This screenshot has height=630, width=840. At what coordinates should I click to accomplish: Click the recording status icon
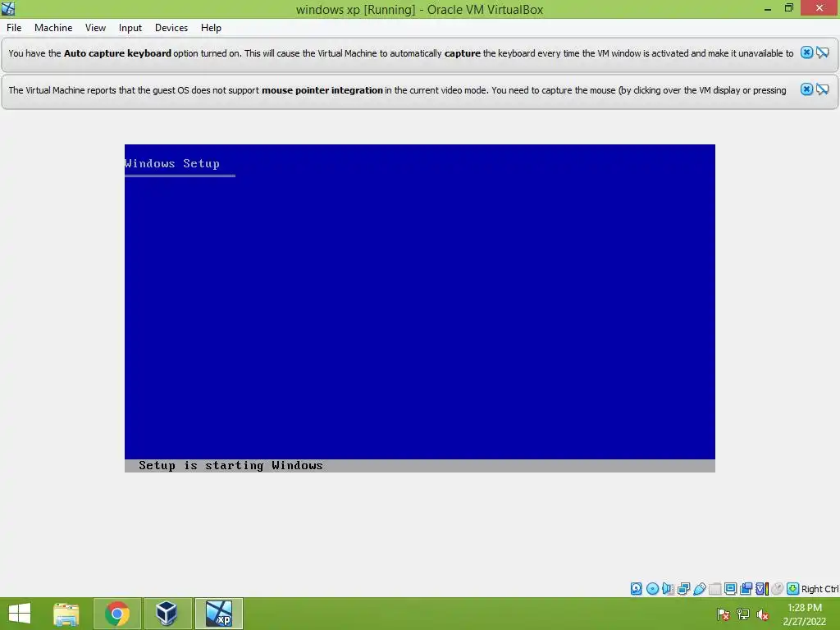(746, 589)
